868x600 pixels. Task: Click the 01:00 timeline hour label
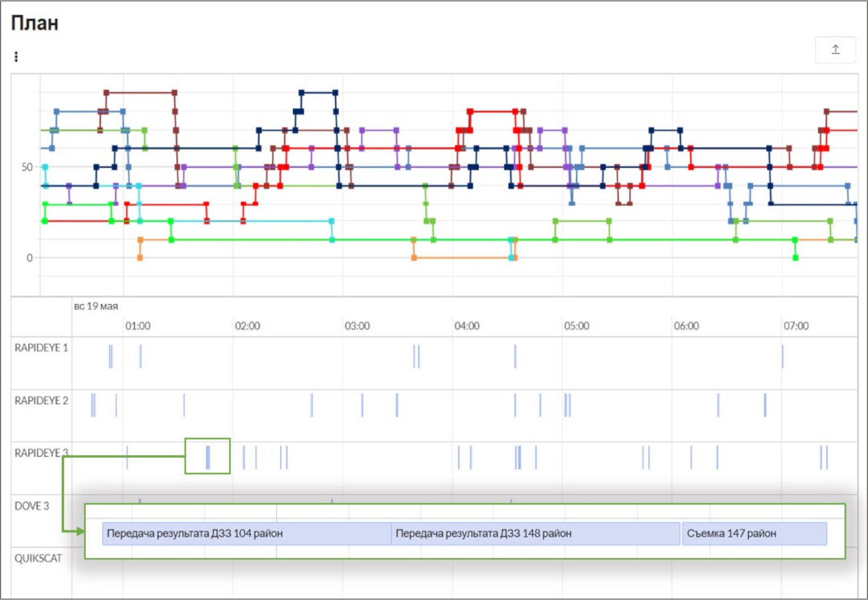click(x=138, y=326)
